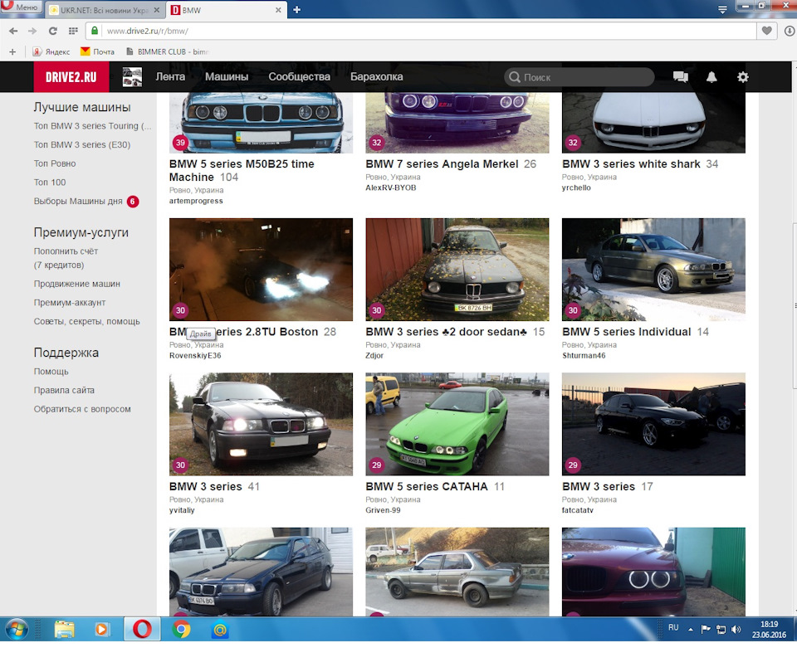Image resolution: width=797 pixels, height=672 pixels.
Task: Open user profile AlexRV-BYOB
Action: (391, 187)
